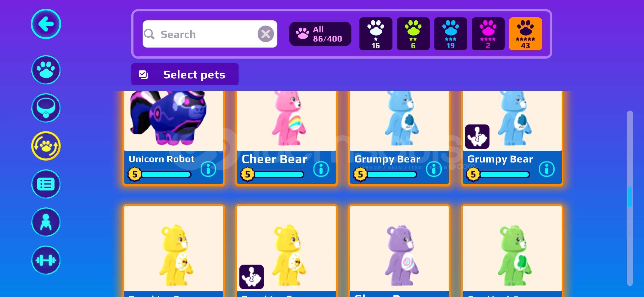Filter by four-star pets (2)
Viewport: 644px width, 297px height.
(x=488, y=34)
